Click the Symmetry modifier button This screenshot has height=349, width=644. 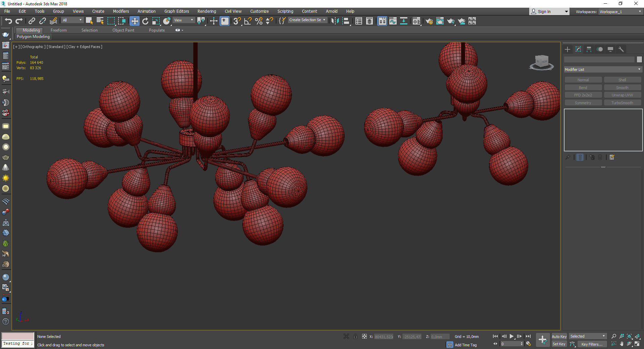point(583,103)
